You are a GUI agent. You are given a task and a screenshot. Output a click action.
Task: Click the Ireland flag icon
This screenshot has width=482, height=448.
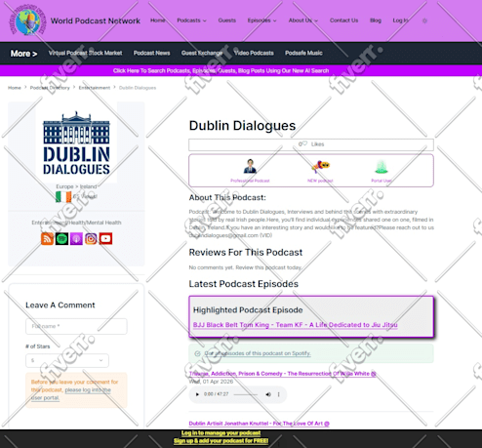pyautogui.click(x=63, y=196)
